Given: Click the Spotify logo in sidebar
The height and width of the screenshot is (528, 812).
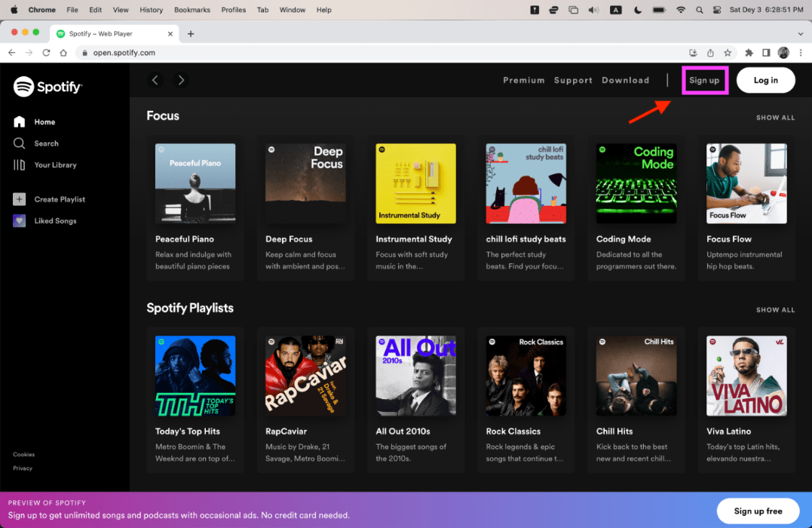Looking at the screenshot, I should click(x=47, y=87).
